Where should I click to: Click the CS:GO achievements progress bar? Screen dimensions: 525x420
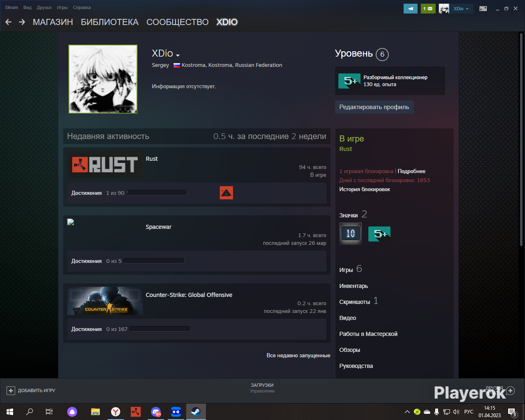(x=160, y=329)
